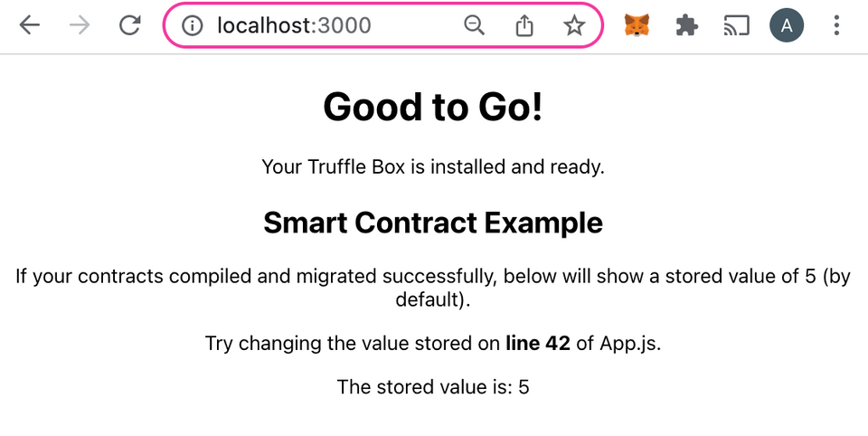Open the profile avatar labeled A
Image resolution: width=868 pixels, height=436 pixels.
(787, 26)
